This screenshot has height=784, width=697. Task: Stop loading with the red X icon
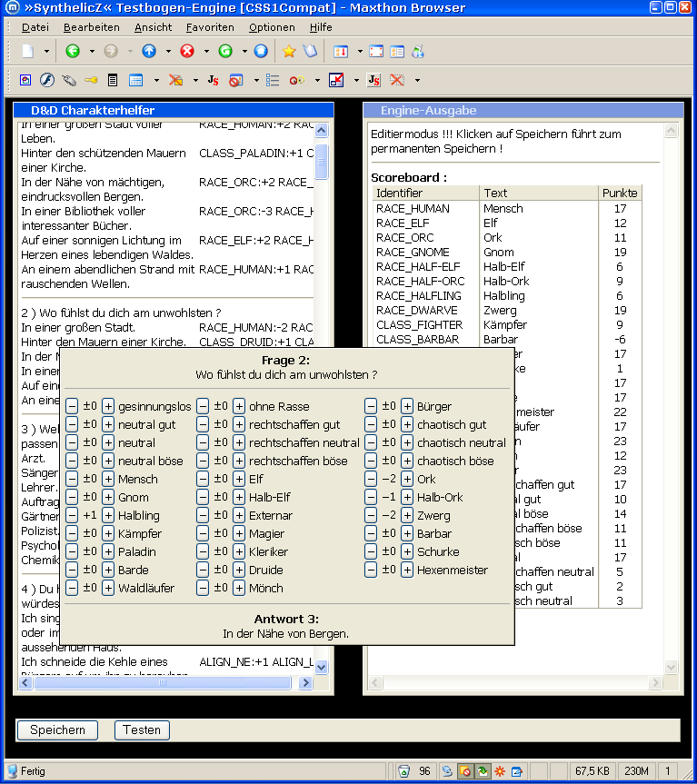click(x=187, y=51)
